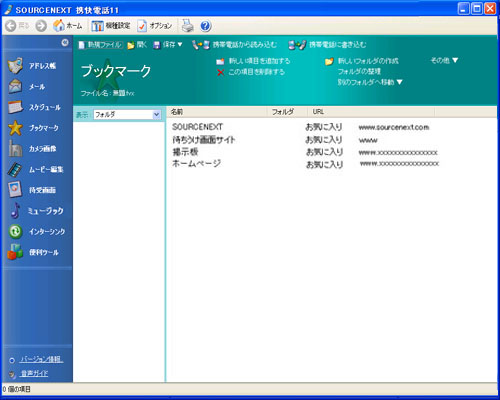500x400 pixels.
Task: Click the back arrow icon in toolbar
Action: coord(11,26)
